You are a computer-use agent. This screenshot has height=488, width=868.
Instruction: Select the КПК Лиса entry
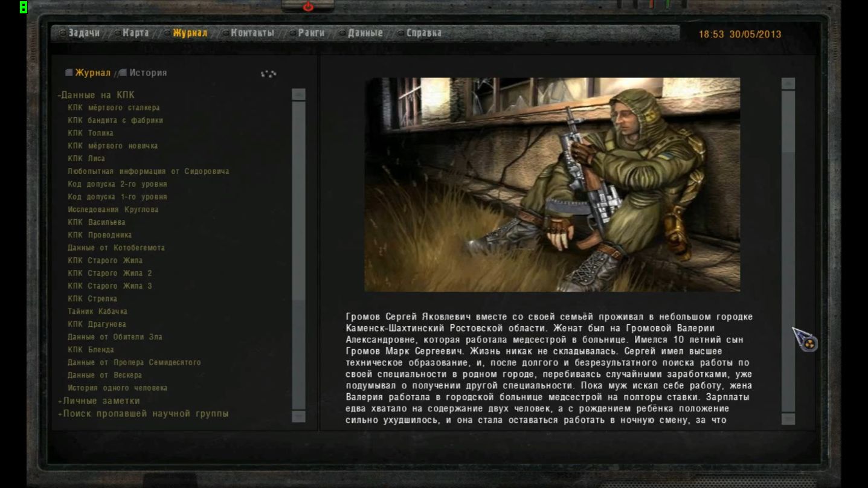[x=86, y=158]
